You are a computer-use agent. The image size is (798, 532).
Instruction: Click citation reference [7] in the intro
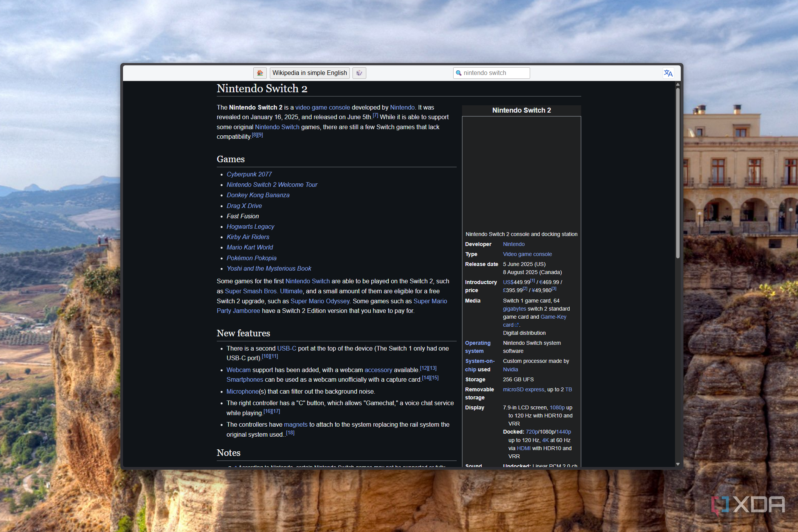(376, 115)
